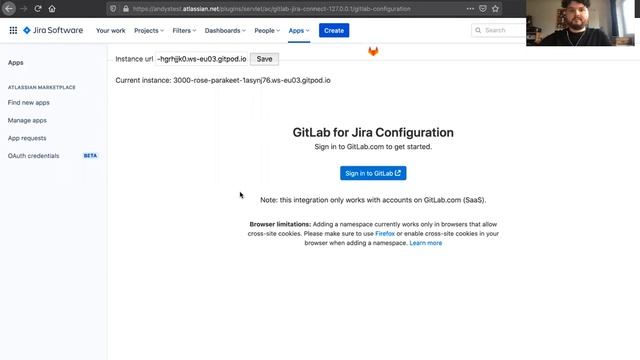
Task: Open OAuth credentials in sidebar
Action: pyautogui.click(x=33, y=156)
